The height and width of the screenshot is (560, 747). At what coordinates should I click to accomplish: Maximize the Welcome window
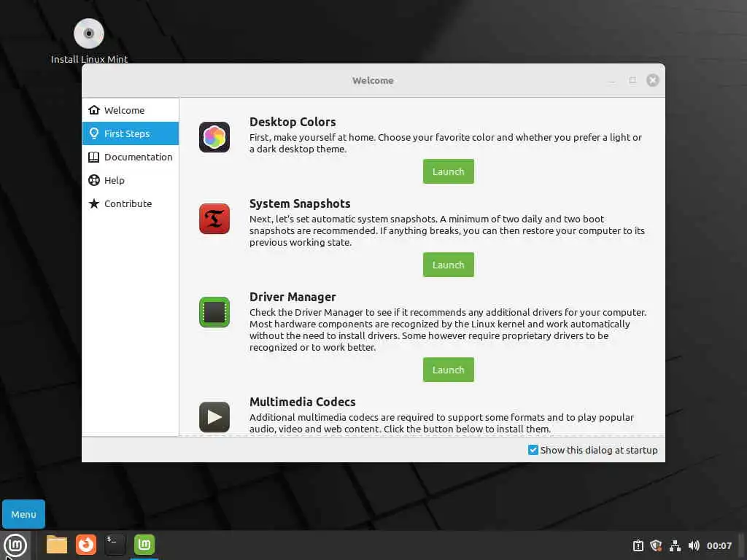(632, 80)
